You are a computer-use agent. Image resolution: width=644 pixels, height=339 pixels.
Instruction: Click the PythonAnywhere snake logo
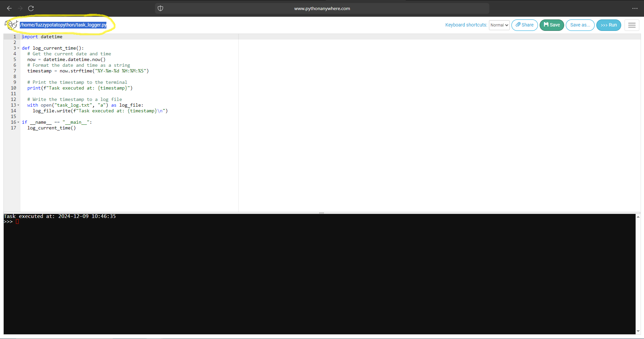pyautogui.click(x=11, y=25)
